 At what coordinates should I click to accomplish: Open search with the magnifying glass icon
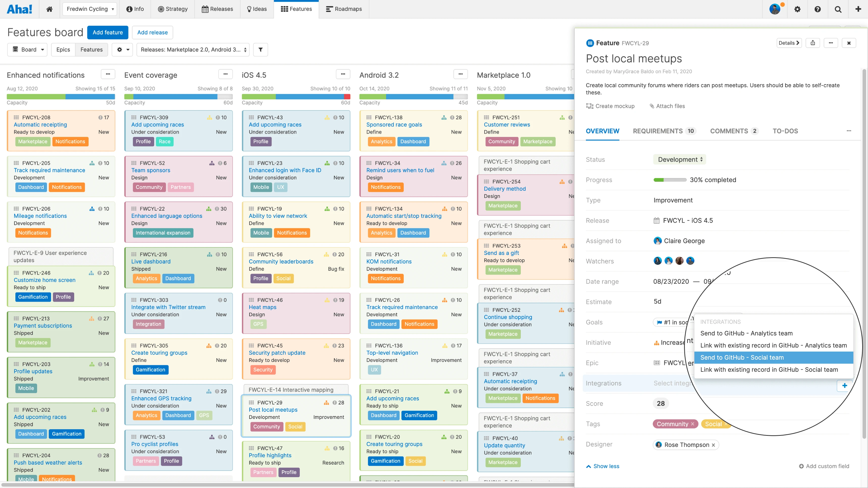(x=838, y=9)
